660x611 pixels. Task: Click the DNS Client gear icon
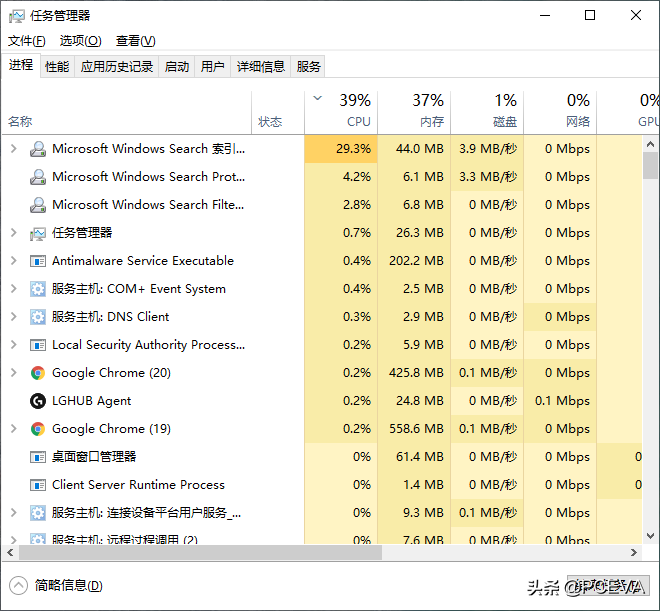(38, 317)
